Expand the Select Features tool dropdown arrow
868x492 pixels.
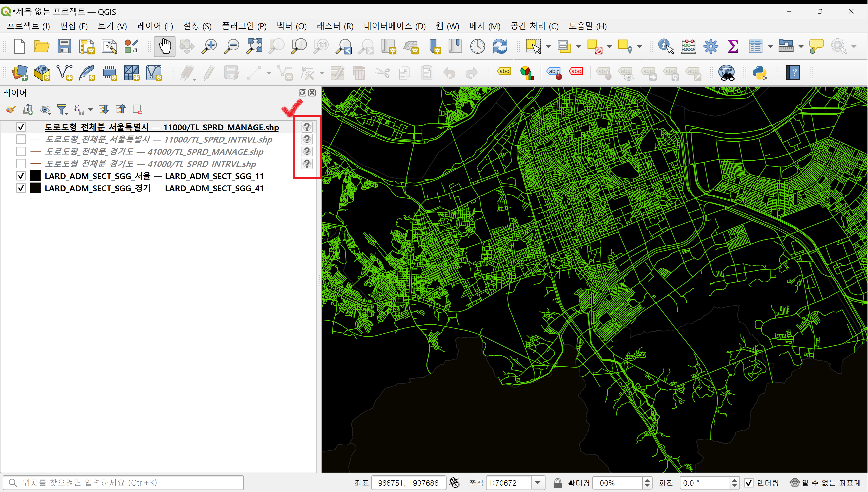[x=548, y=47]
